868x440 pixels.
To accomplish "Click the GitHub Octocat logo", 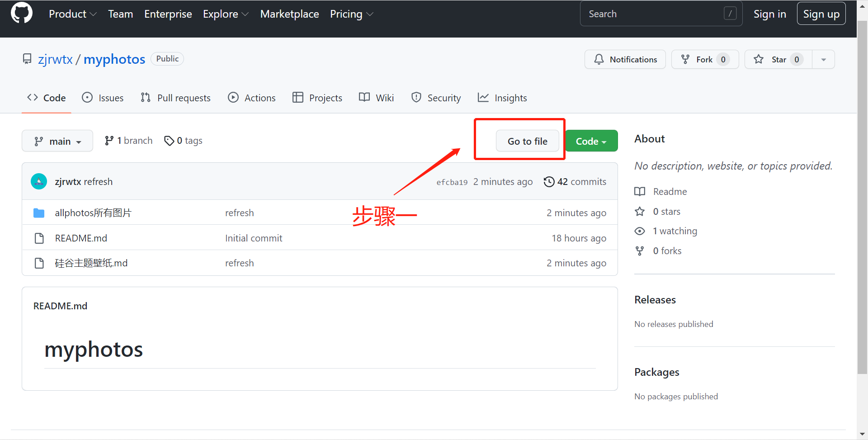I will pos(21,13).
